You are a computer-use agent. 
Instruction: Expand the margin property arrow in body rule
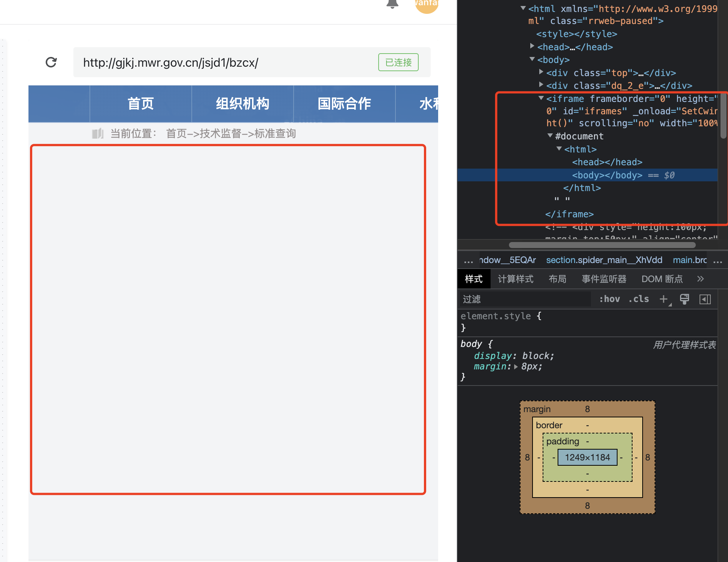click(x=516, y=367)
